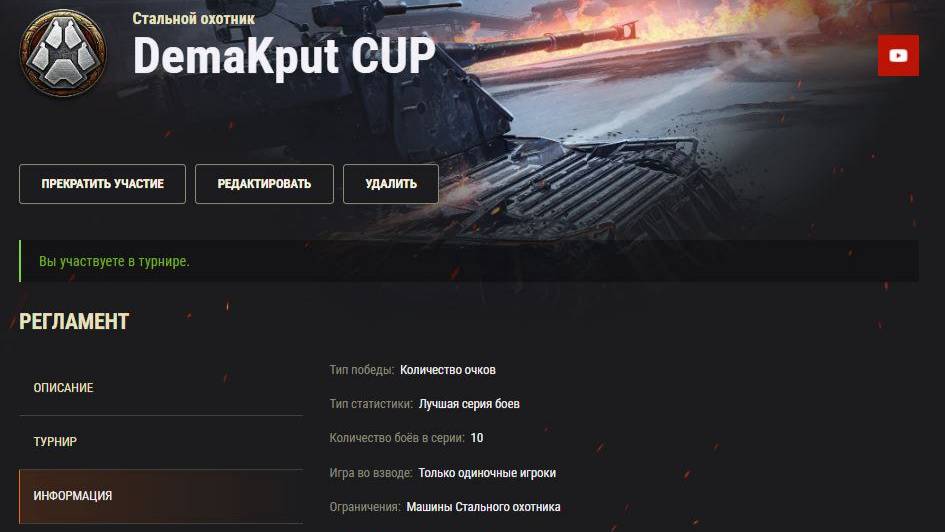Click the Лучшая серия боев value
945x532 pixels.
(469, 404)
